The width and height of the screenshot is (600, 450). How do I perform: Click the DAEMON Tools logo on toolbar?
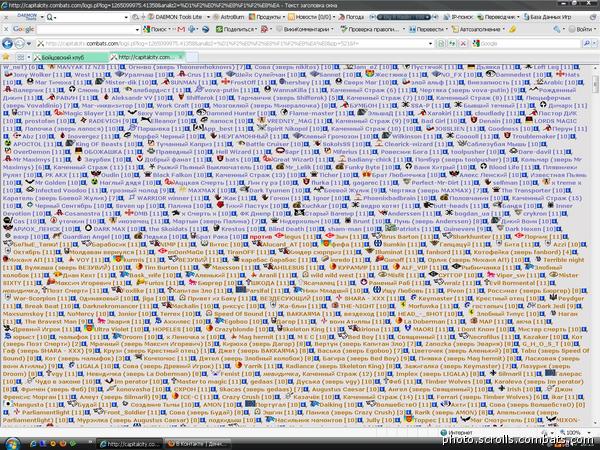pyautogui.click(x=27, y=17)
